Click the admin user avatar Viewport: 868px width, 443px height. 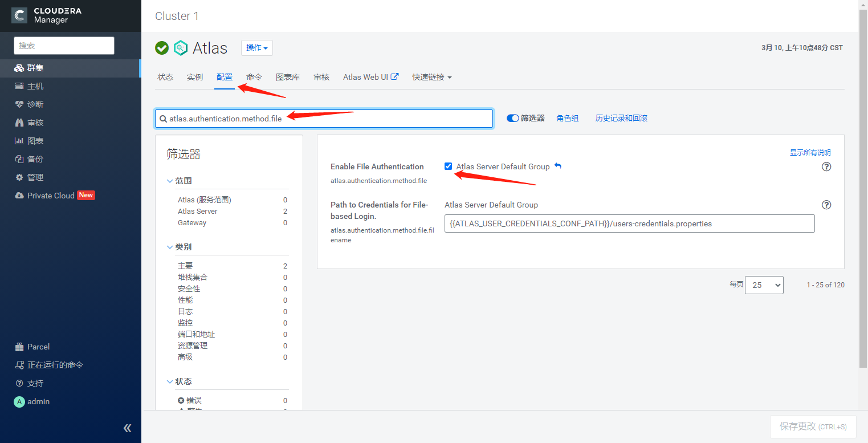[19, 401]
